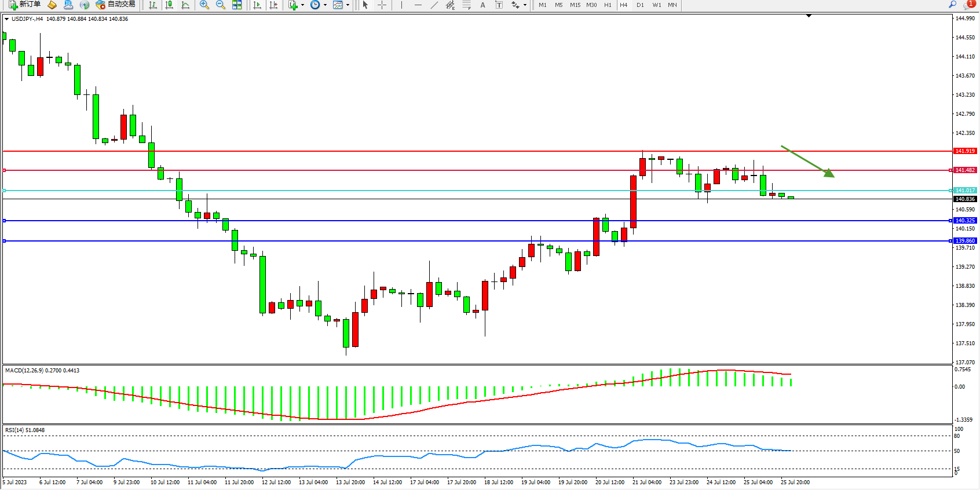Expand the periodicity clock dropdown arrow
The image size is (980, 490).
325,5
